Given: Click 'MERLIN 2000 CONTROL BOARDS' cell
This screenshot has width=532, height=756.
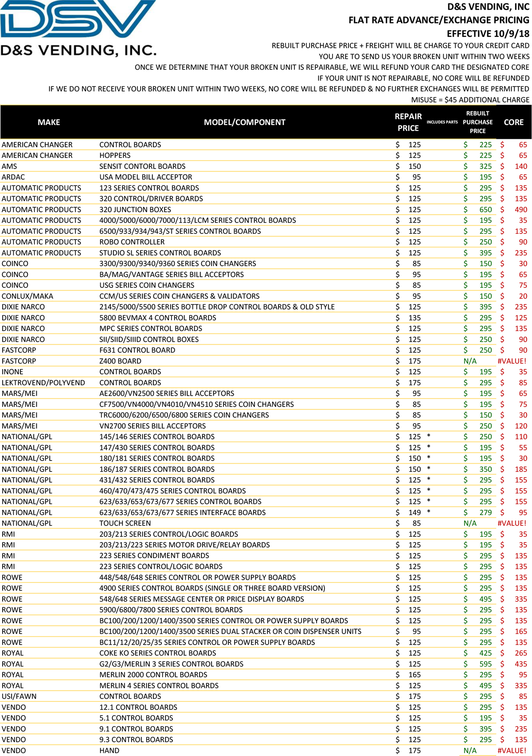Looking at the screenshot, I should tap(153, 675).
